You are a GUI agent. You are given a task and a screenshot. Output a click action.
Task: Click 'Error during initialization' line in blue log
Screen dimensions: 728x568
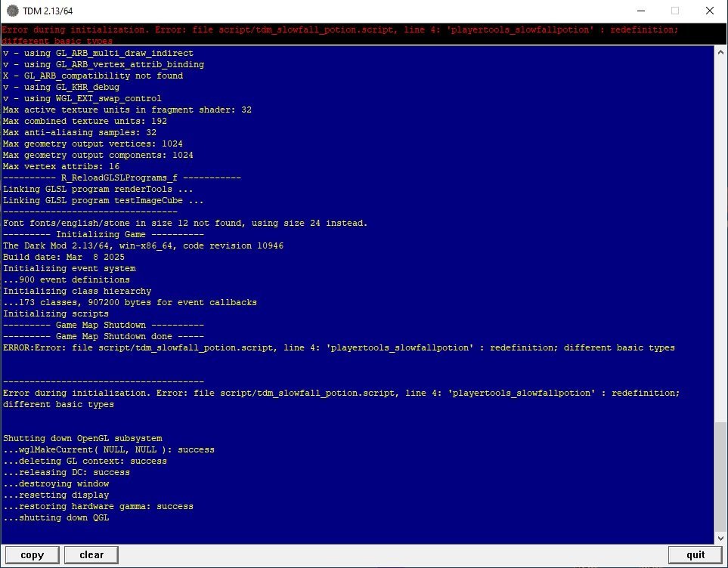tap(341, 399)
